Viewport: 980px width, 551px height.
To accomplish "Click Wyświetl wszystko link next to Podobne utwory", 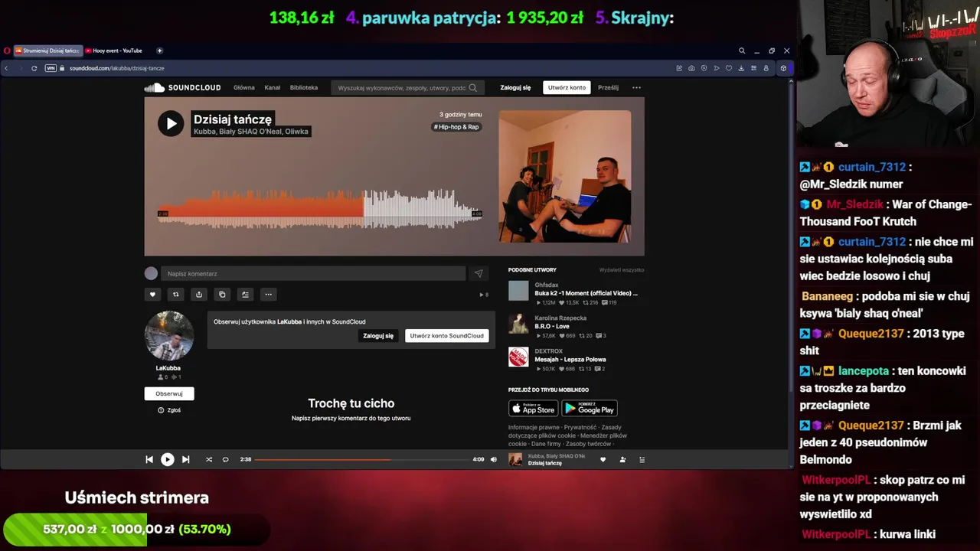I will coord(622,269).
